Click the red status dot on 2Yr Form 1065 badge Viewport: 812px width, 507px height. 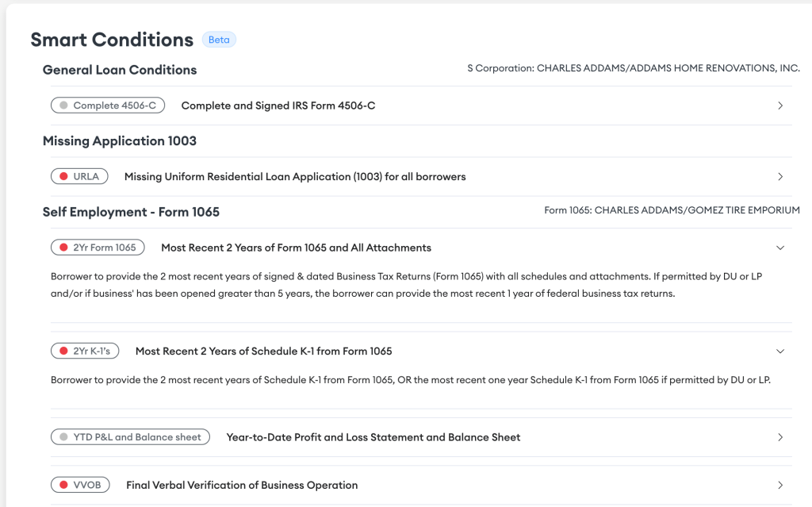(64, 247)
